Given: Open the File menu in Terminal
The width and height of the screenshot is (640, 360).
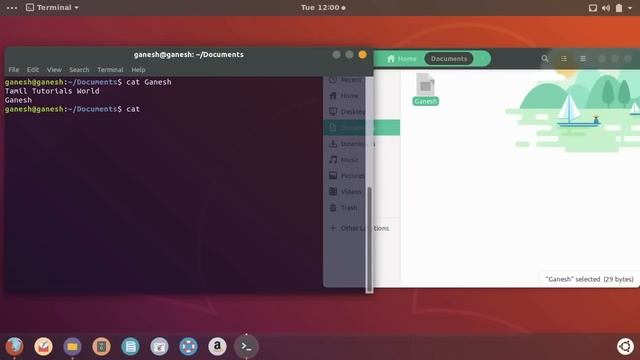Looking at the screenshot, I should (13, 70).
